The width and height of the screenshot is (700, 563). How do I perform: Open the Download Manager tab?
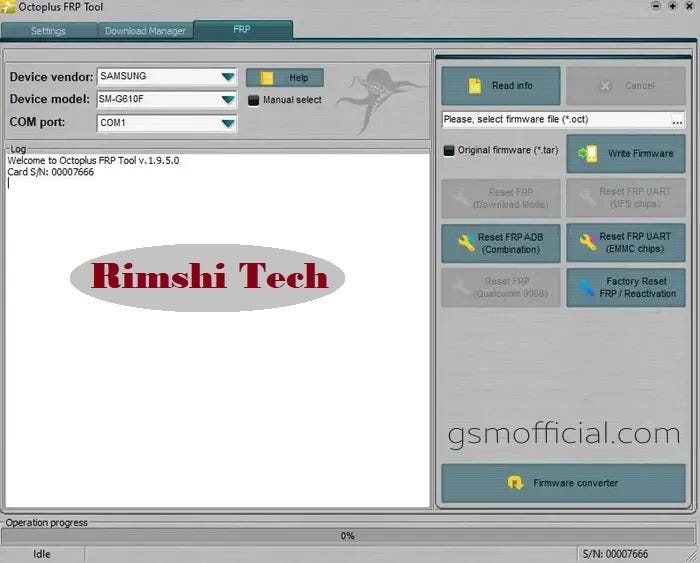coord(145,31)
